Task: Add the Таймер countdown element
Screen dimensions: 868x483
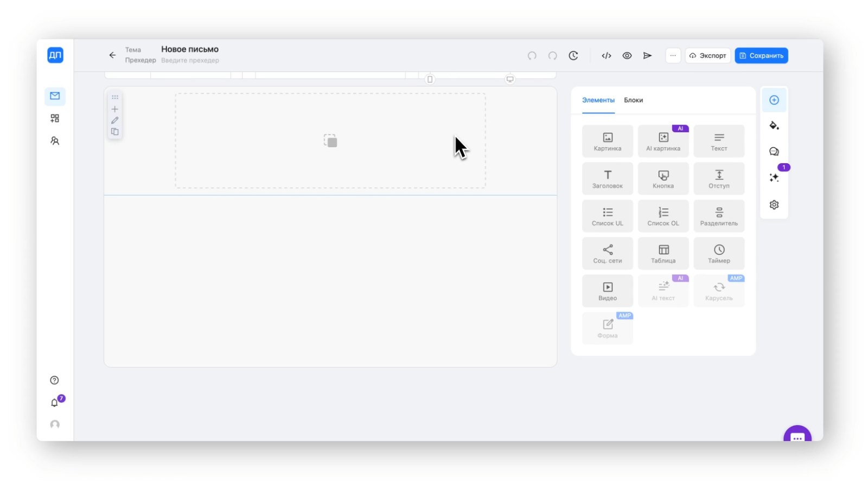Action: [x=719, y=253]
